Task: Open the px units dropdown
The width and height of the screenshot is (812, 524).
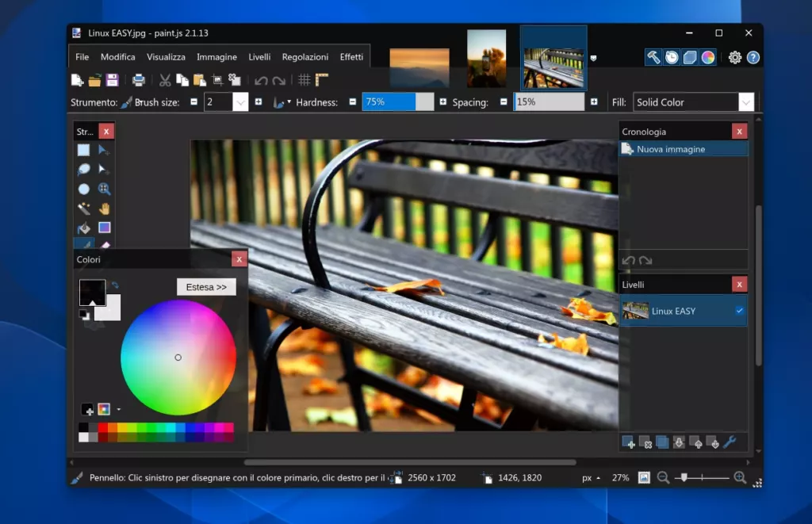Action: (x=591, y=478)
